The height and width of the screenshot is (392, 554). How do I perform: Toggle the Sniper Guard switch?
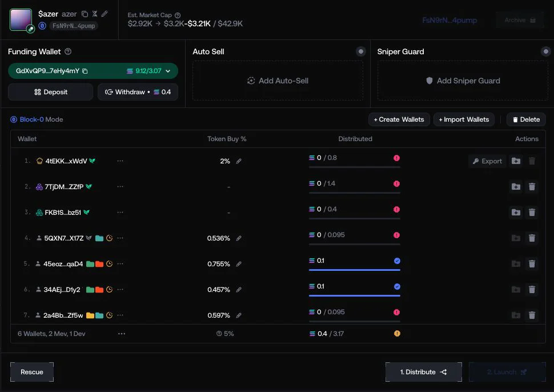pyautogui.click(x=546, y=51)
